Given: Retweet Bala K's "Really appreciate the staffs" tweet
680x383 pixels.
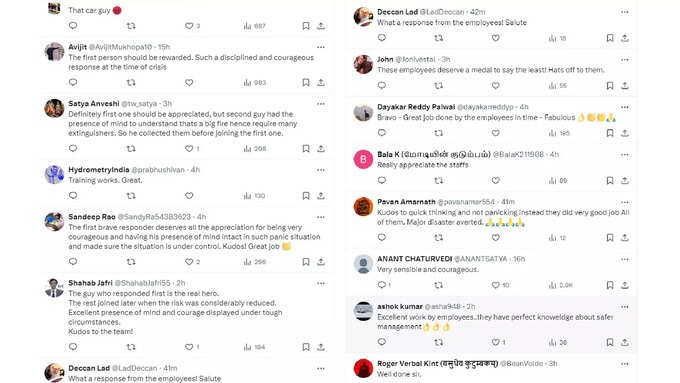Looking at the screenshot, I should (439, 180).
